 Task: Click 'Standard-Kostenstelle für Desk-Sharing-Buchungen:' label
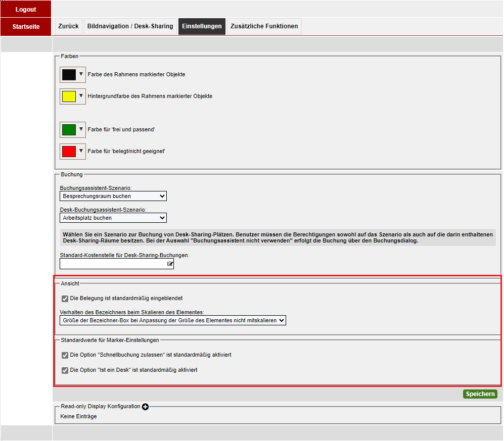[124, 255]
